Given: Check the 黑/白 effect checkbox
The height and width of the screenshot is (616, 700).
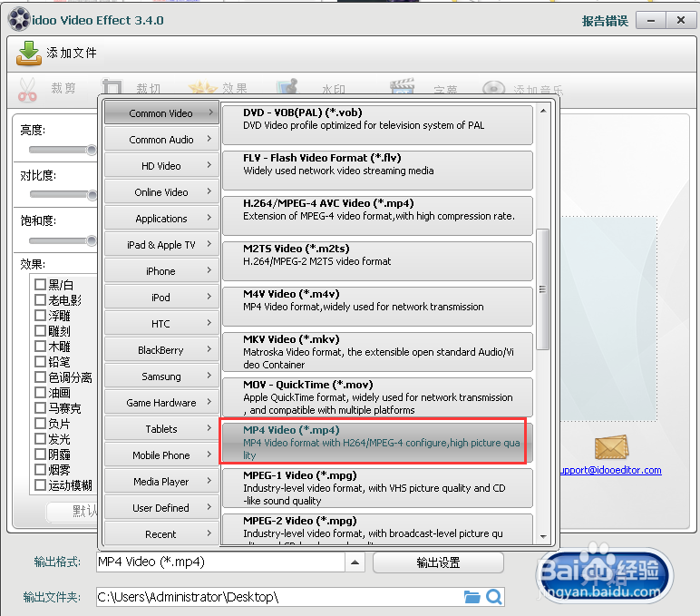Looking at the screenshot, I should click(x=40, y=285).
